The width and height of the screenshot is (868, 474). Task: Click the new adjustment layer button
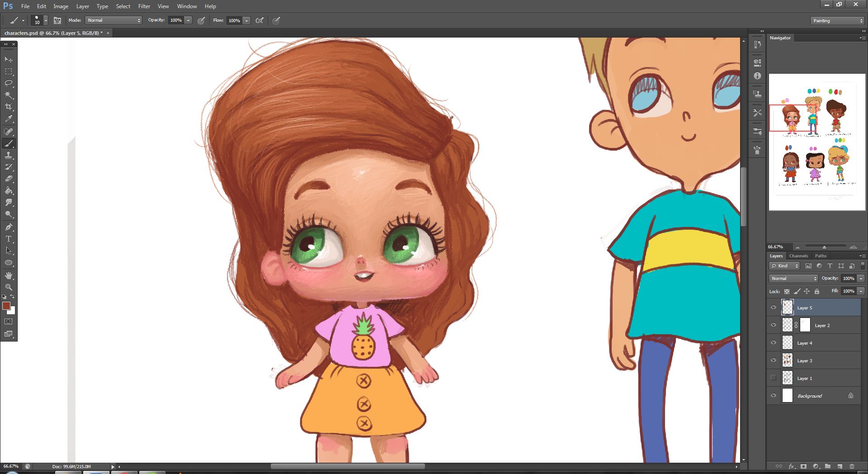pyautogui.click(x=816, y=466)
